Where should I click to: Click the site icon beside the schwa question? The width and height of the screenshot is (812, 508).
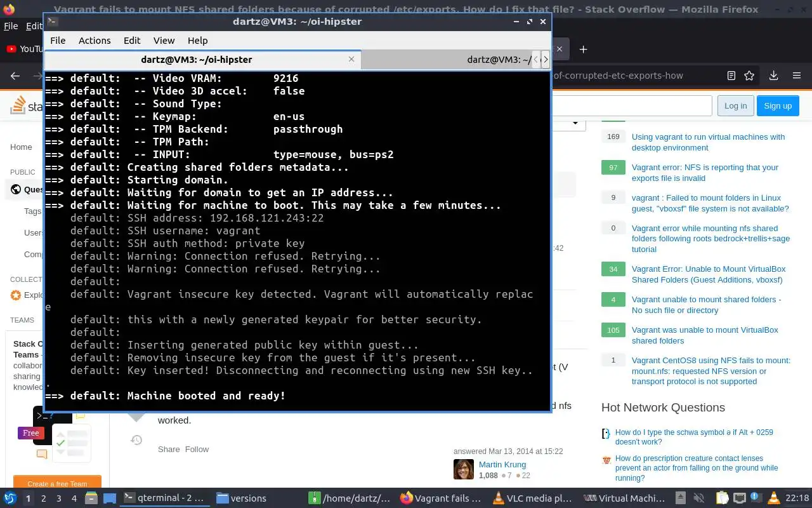tap(606, 433)
